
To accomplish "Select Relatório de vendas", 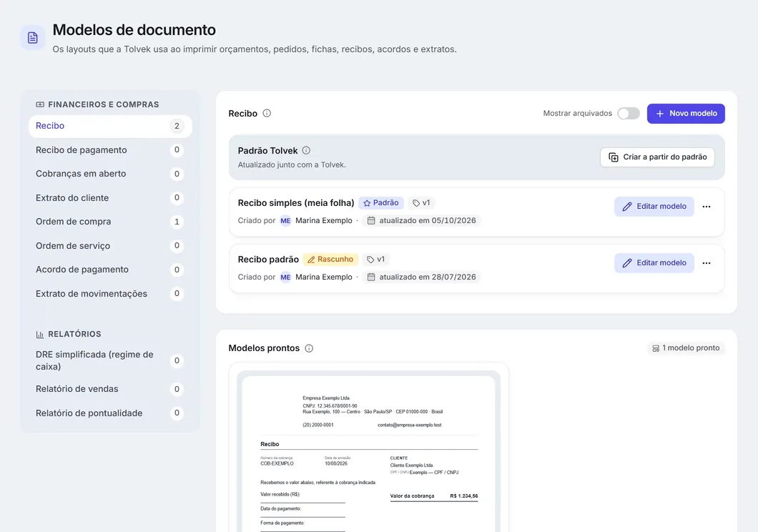I will [x=110, y=389].
